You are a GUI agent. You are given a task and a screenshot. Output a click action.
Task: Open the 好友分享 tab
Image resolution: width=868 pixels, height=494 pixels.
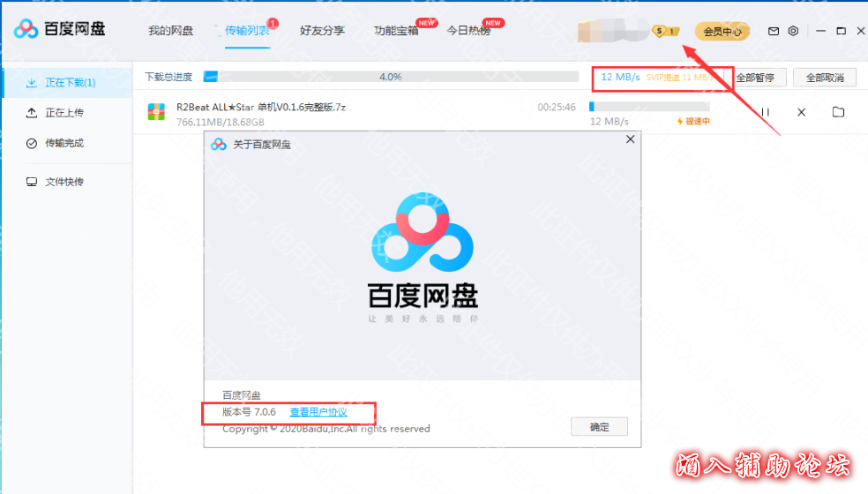(x=322, y=31)
